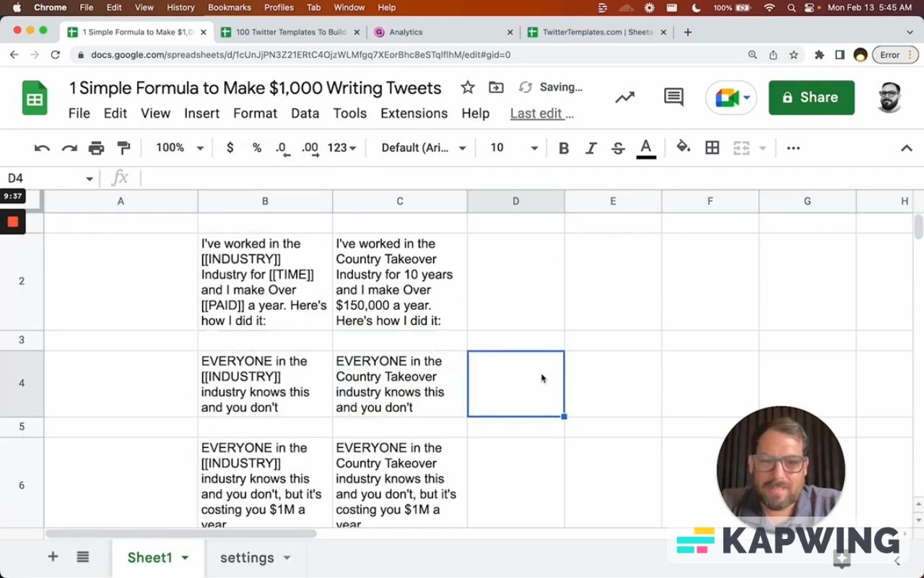The width and height of the screenshot is (924, 578).
Task: Open Chrome extensions puzzle icon
Action: [x=819, y=55]
